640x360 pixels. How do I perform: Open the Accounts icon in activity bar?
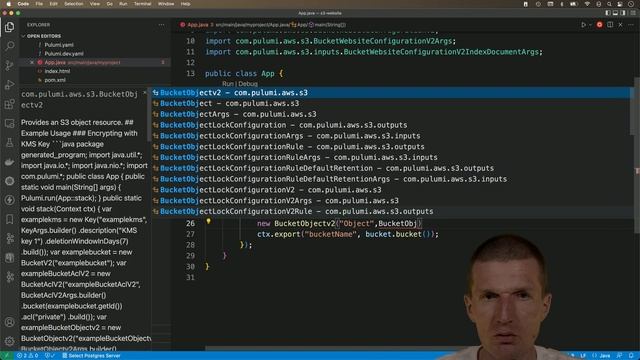click(9, 322)
